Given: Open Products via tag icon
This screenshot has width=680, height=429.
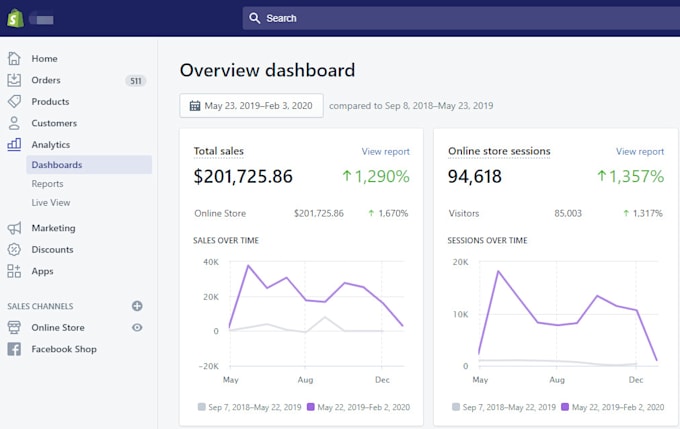Looking at the screenshot, I should [14, 102].
